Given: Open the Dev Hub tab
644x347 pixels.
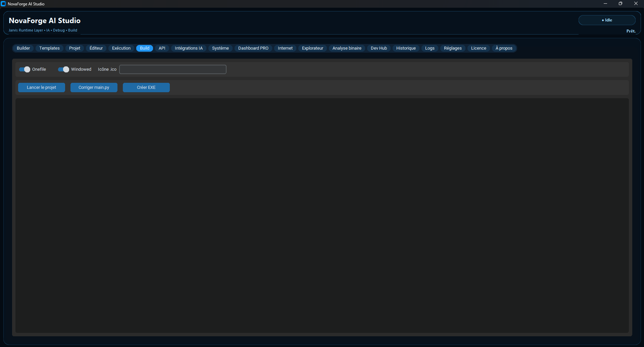Looking at the screenshot, I should click(379, 48).
